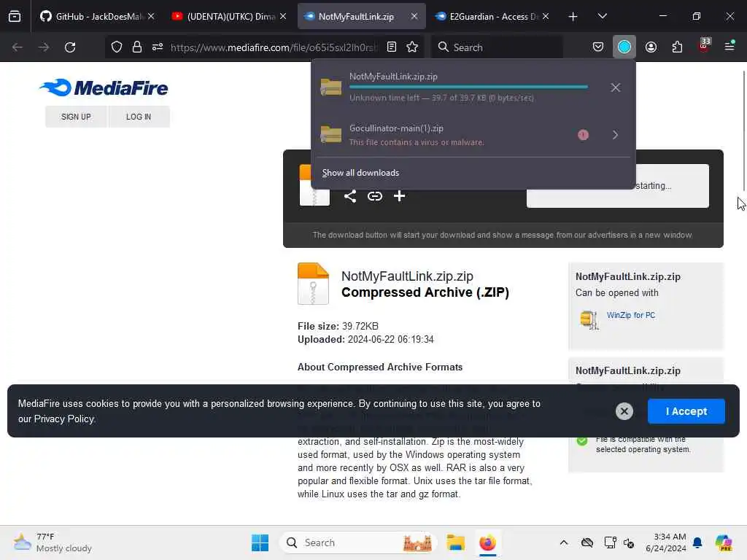Click the page vertical scrollbar
This screenshot has height=560, width=747.
pos(743,131)
